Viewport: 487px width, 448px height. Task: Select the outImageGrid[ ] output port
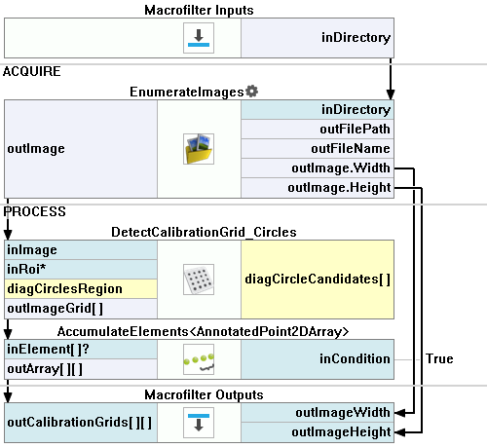point(81,309)
